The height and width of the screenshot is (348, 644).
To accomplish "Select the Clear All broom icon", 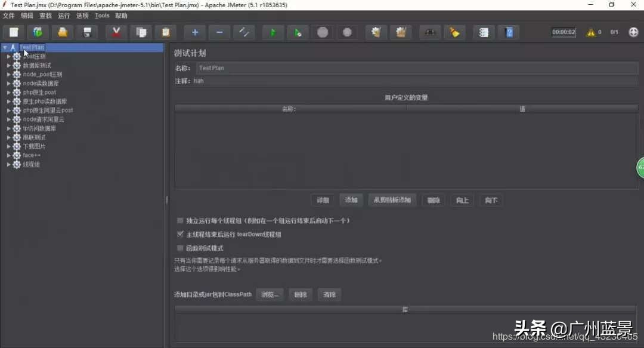I will click(x=454, y=32).
